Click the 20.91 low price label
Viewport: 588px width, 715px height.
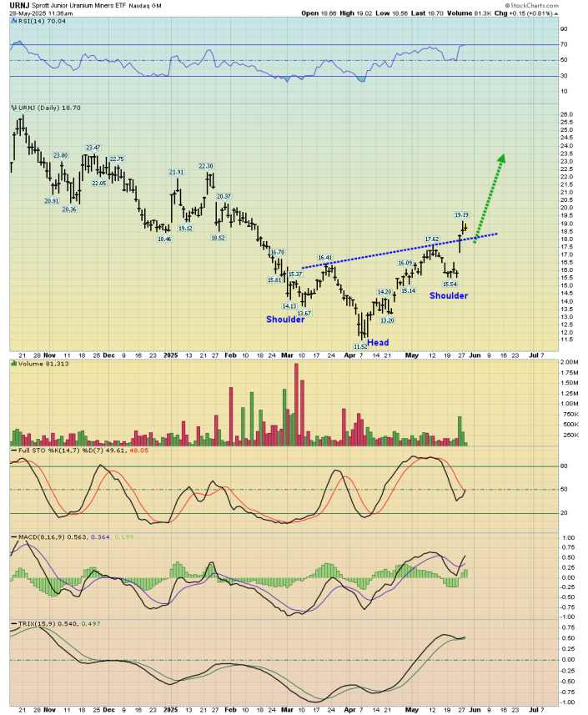click(x=52, y=200)
